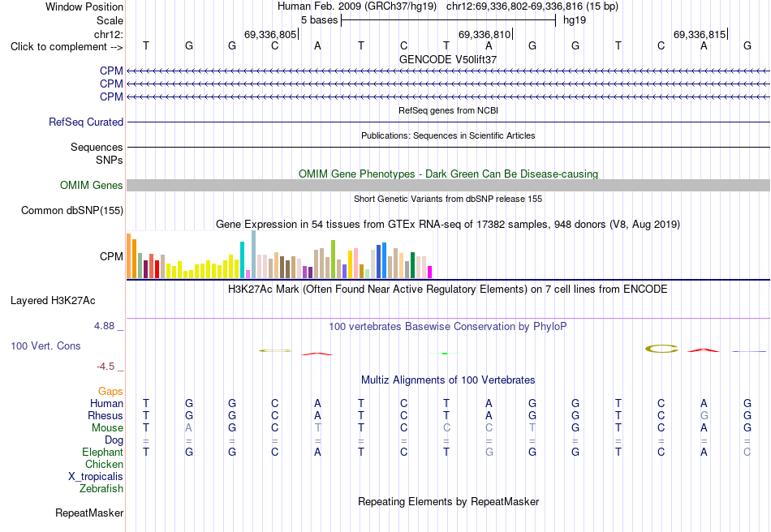Click the 'Scale' track label
771x532 pixels.
pos(110,20)
